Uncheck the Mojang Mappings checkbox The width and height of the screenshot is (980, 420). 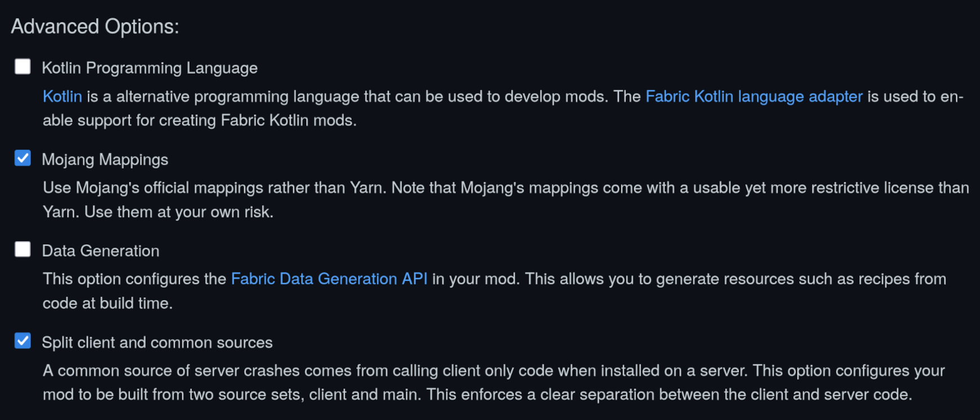pyautogui.click(x=23, y=158)
